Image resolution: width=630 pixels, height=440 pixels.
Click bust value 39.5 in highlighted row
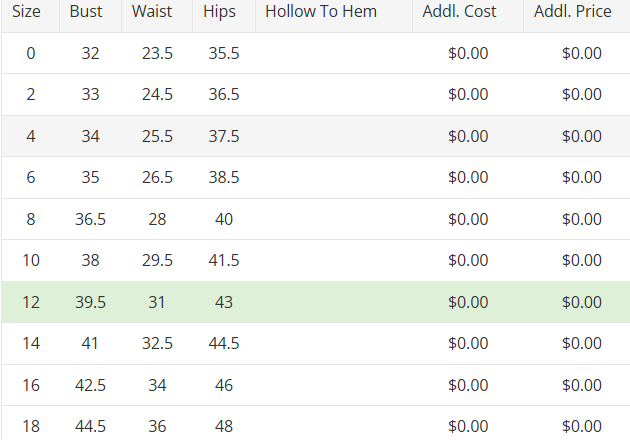(x=91, y=302)
